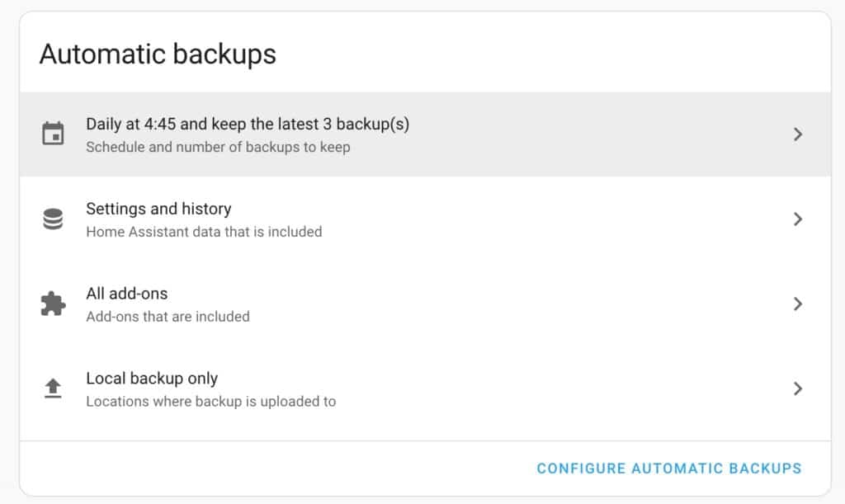Expand the All add-ons chevron
Image resolution: width=845 pixels, height=504 pixels.
(x=797, y=304)
